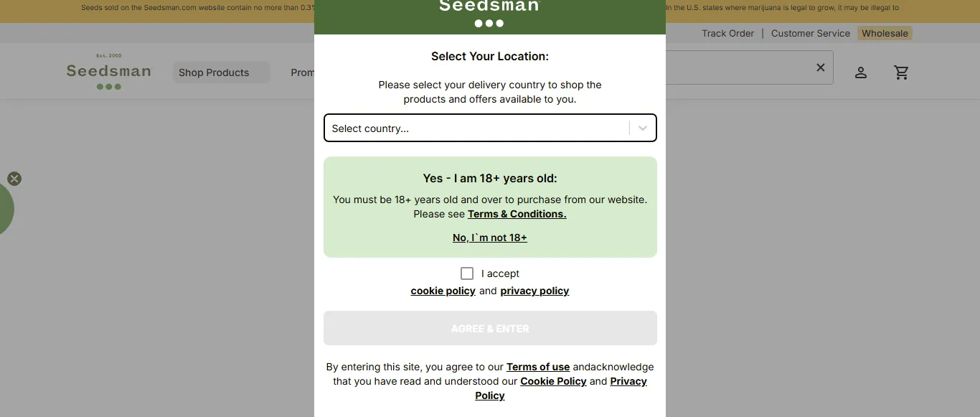Open the Terms & Conditions link
This screenshot has width=980, height=417.
[517, 214]
